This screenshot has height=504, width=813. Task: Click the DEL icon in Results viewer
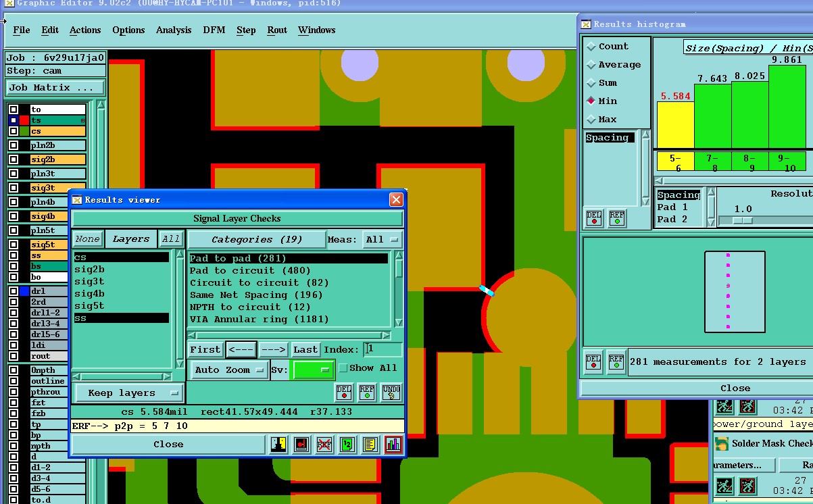tap(344, 393)
